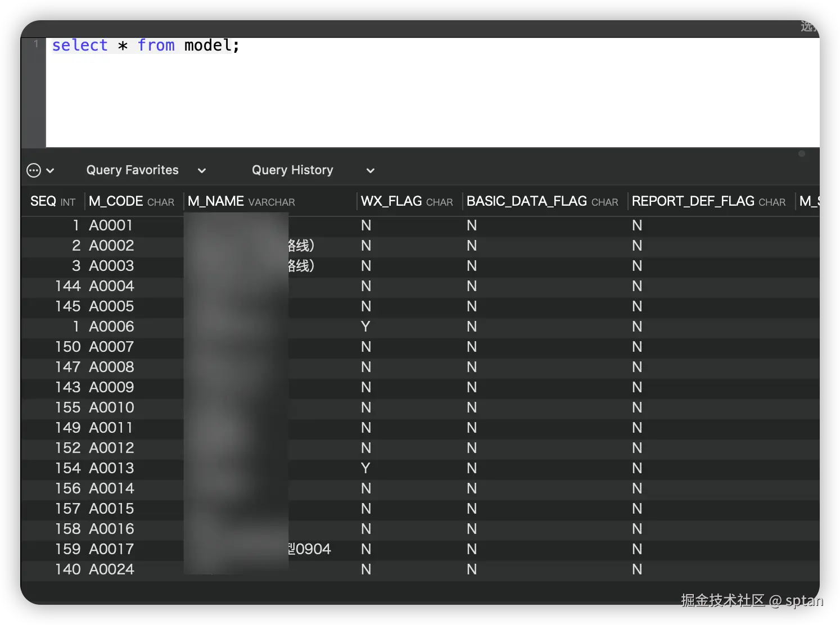This screenshot has width=840, height=625.
Task: Select the A0001 code cell
Action: pos(111,225)
